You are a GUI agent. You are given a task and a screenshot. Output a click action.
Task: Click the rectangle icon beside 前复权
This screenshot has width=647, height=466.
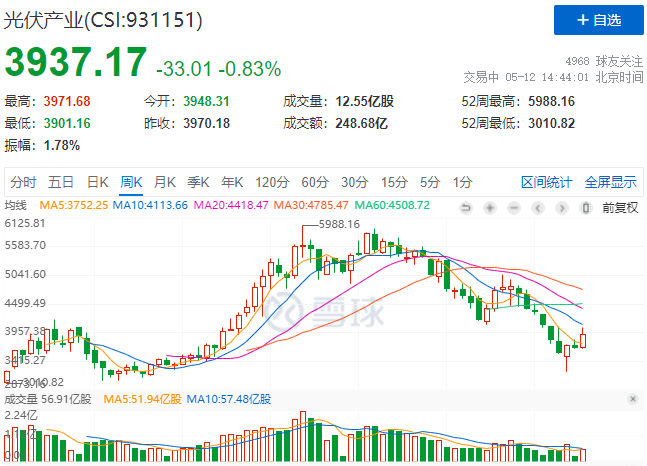pos(587,207)
